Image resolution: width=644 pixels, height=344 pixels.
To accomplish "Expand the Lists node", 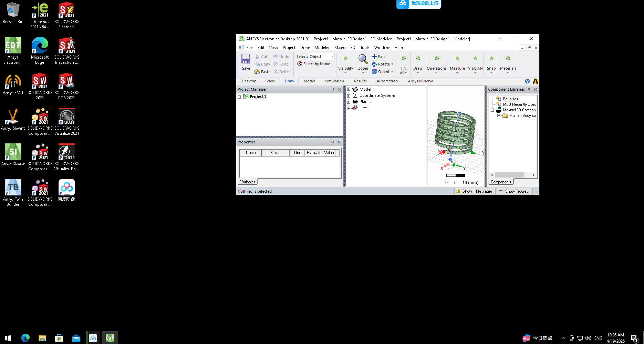I will pos(349,108).
